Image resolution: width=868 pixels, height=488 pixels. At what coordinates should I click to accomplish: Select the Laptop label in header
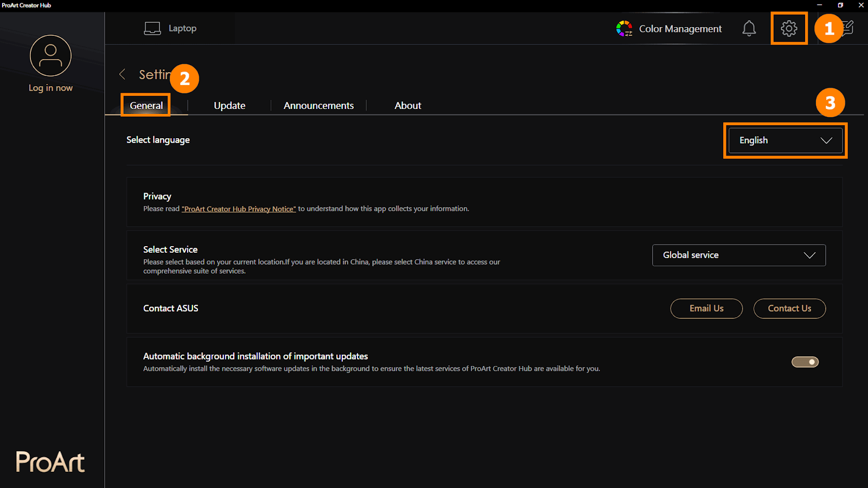point(182,28)
